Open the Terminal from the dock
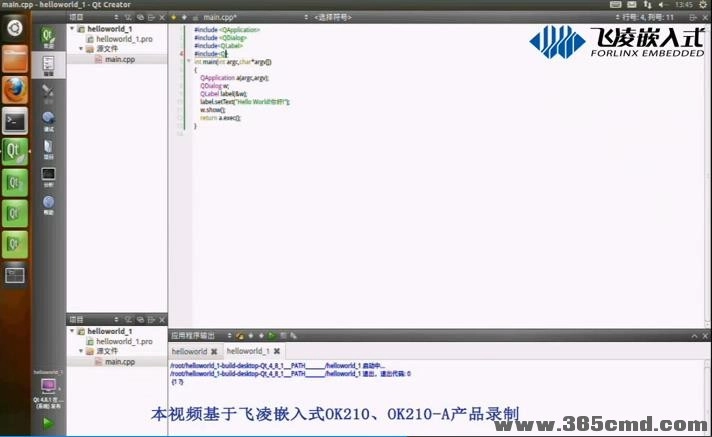 15,121
